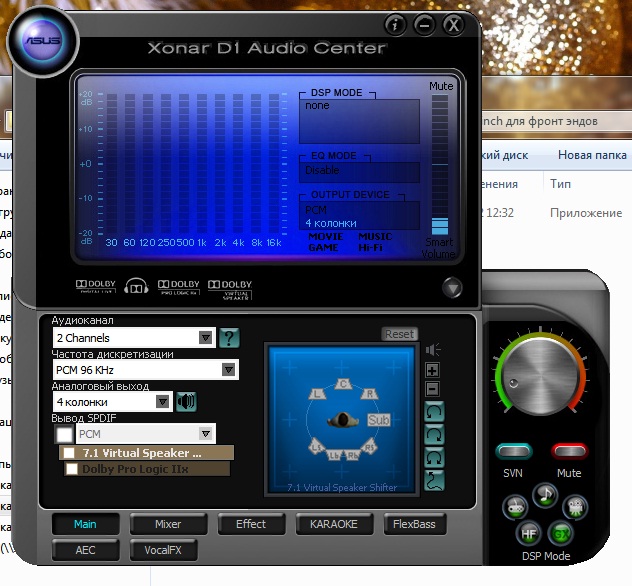Screen dimensions: 632x586
Task: Click the 12:32 time in Explorer list
Action: [x=500, y=213]
